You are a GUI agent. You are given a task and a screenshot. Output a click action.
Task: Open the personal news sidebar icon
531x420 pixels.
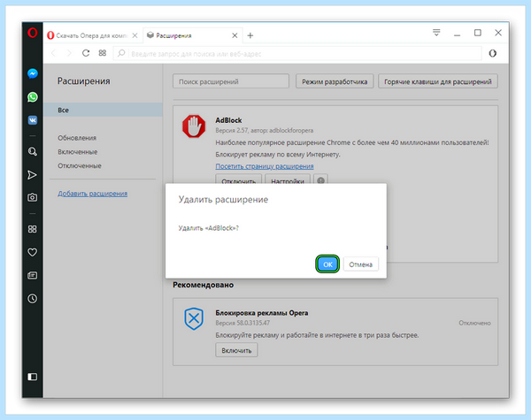33,275
